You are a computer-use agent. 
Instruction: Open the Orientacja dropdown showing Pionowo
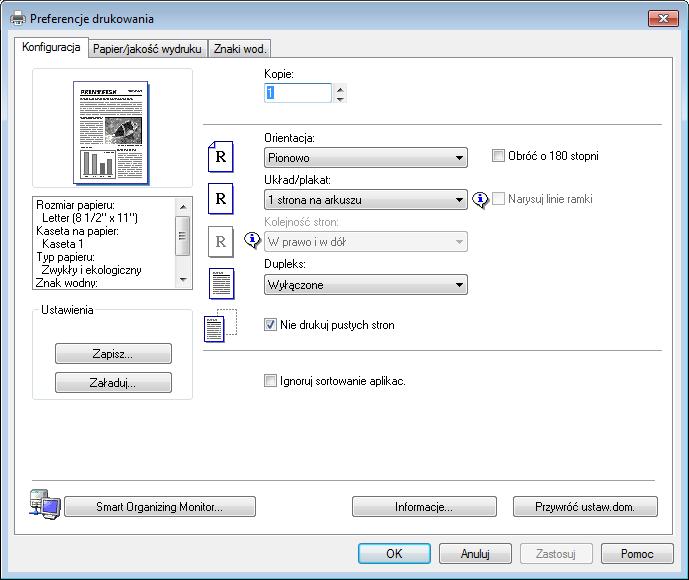click(x=366, y=157)
